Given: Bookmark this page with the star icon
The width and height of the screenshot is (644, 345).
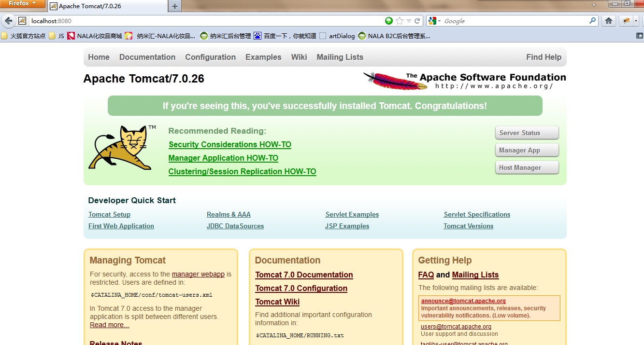Looking at the screenshot, I should click(x=400, y=21).
